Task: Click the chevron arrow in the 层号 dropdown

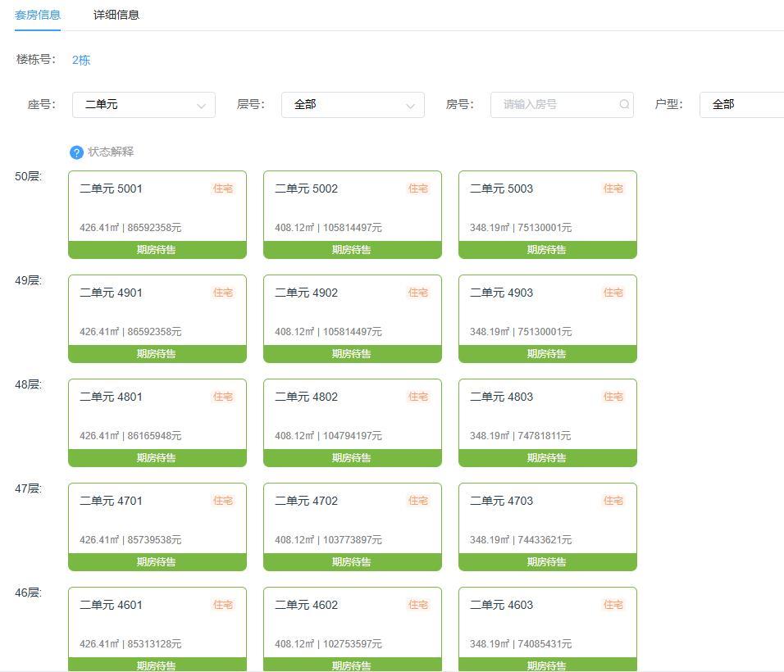Action: 410,106
